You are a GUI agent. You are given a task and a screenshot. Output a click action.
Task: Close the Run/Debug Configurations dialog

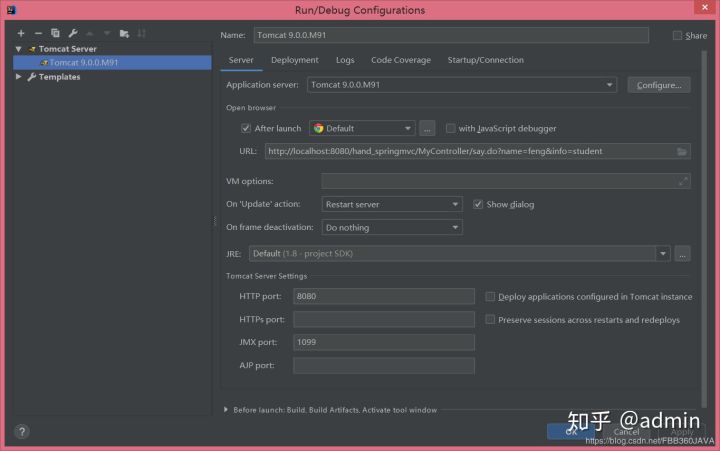tap(704, 7)
